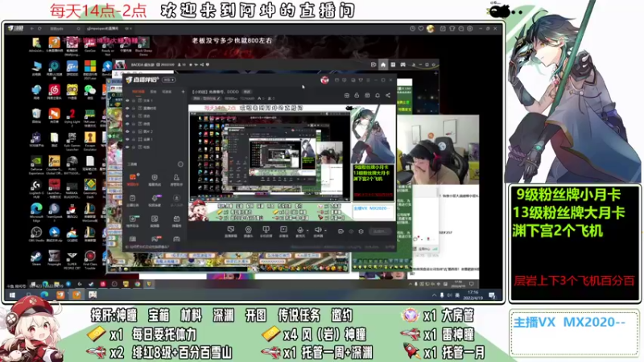Open the PUBG BATTLEGROUNDS desktop shortcut
The image size is (644, 362).
(x=72, y=163)
